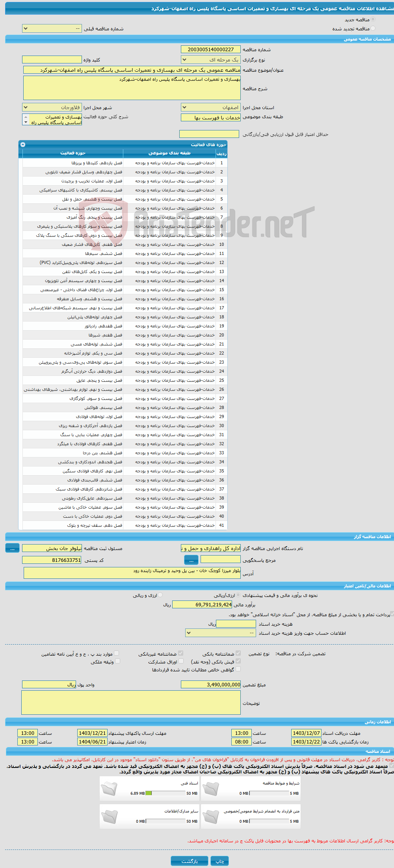Click the توضیحات text area
The height and width of the screenshot is (868, 394).
point(131,703)
